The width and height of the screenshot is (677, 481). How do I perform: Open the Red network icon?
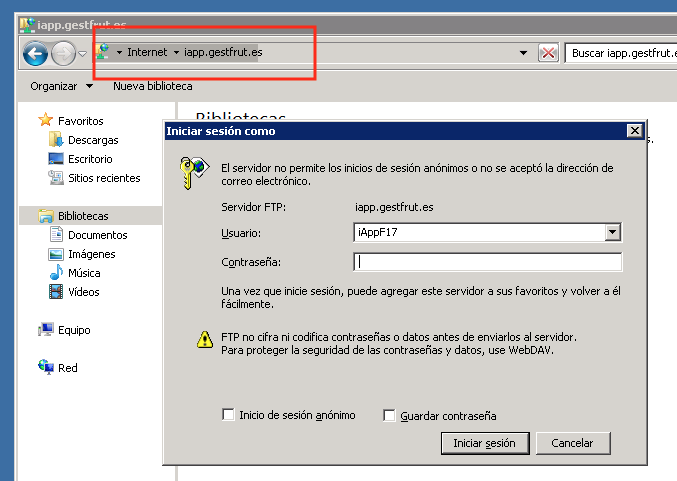coord(46,368)
